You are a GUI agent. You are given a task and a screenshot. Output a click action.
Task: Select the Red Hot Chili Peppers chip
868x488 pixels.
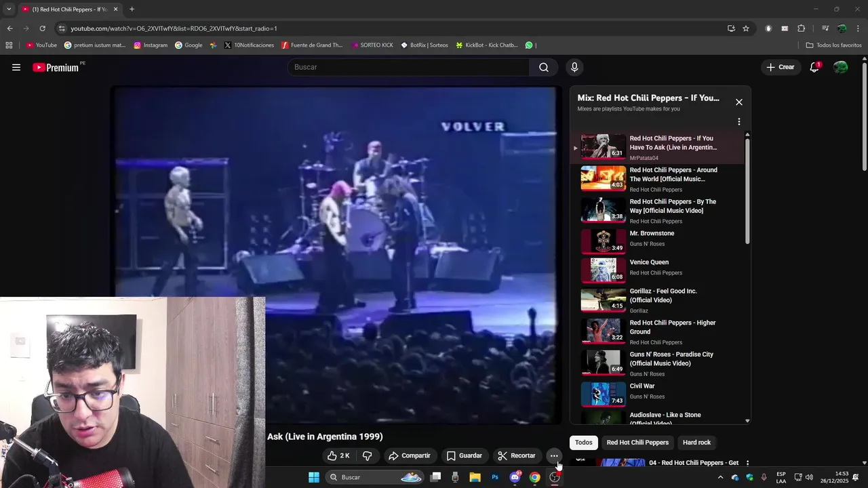[637, 443]
